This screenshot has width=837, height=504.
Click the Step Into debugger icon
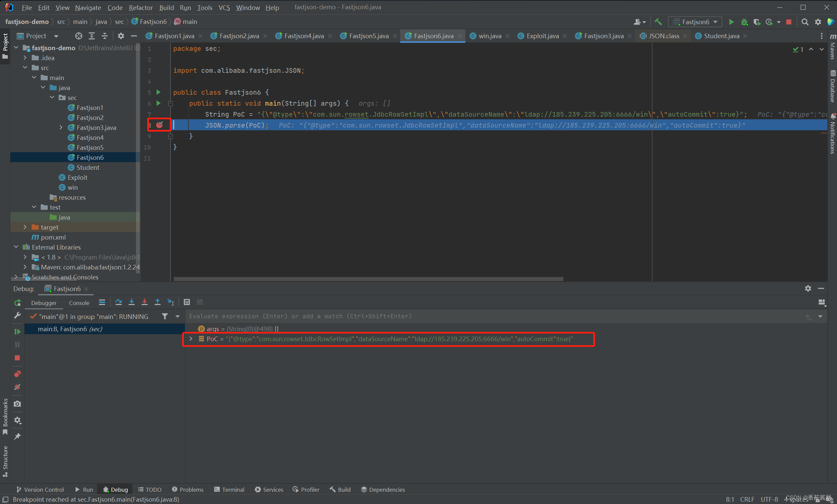pyautogui.click(x=131, y=302)
